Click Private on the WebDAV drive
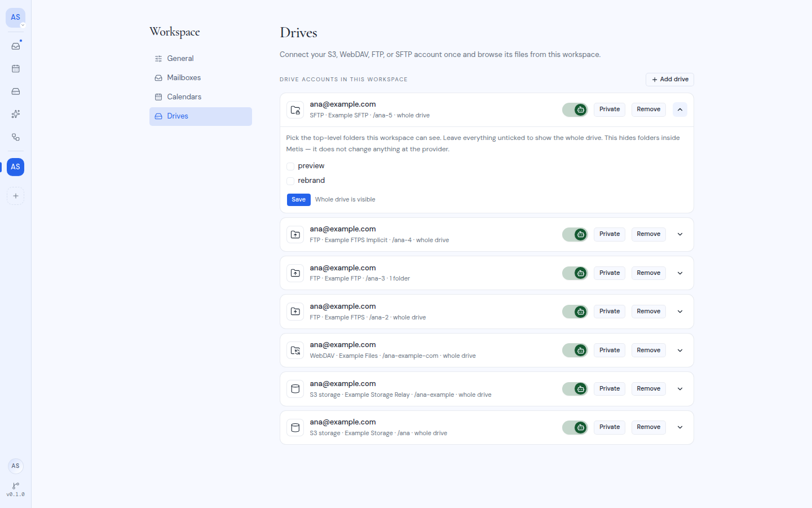Screen dimensions: 812x508 [x=610, y=351]
